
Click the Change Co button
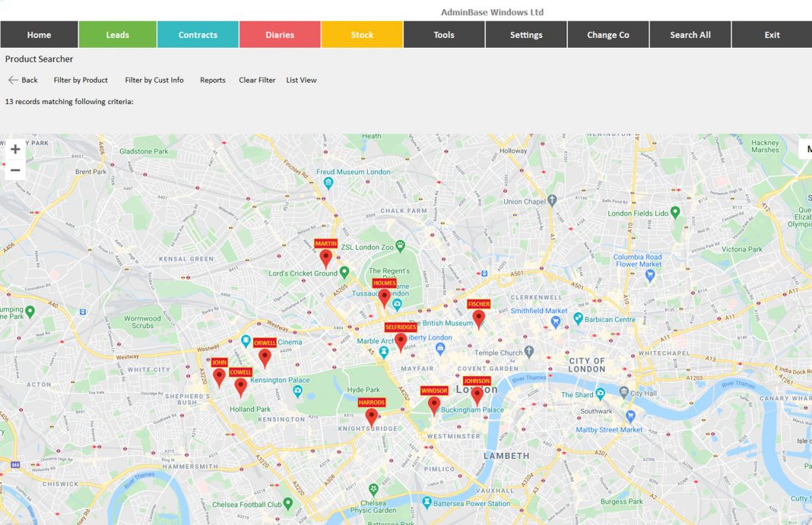click(608, 35)
